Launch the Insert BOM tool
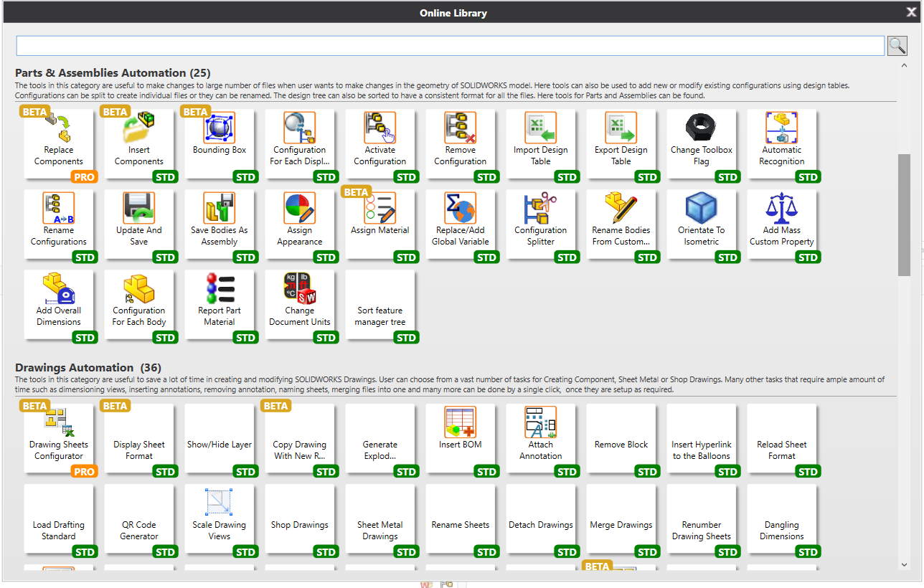Viewport: 924px width, 588px height. [461, 439]
